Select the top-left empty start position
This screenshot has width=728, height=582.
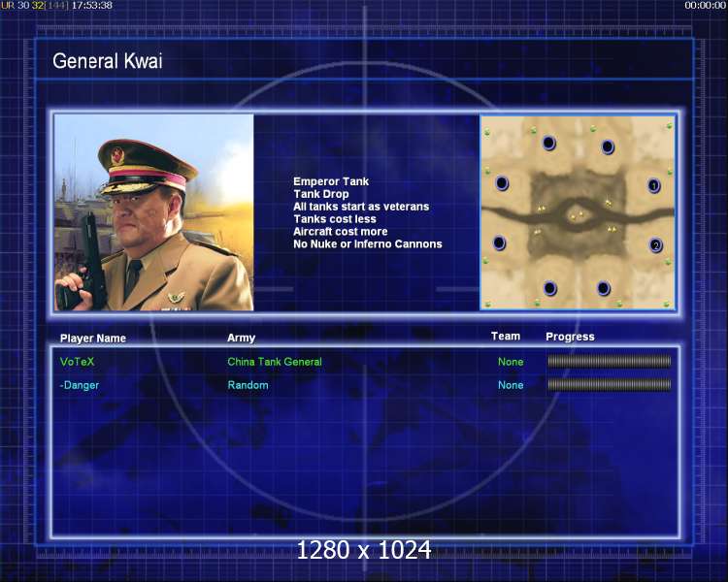coord(548,143)
